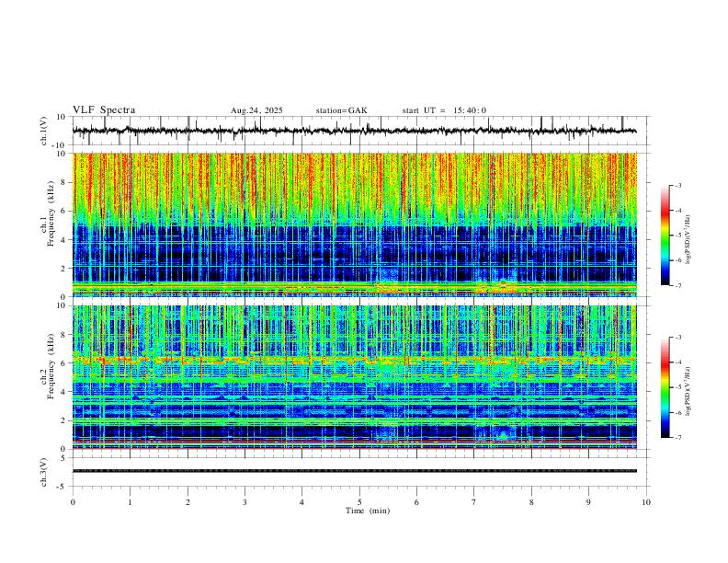Click the "6" tick on ch.2 frequency axis
The width and height of the screenshot is (728, 563).
tap(63, 362)
